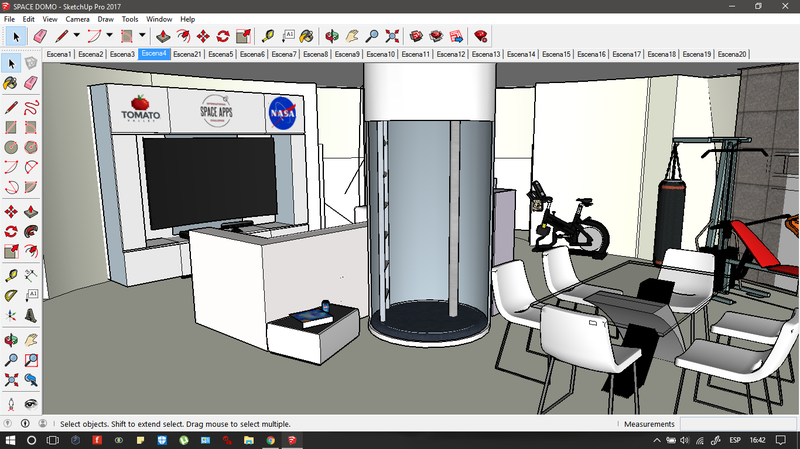Expand the shape tool dropdown arrow
The height and width of the screenshot is (449, 800).
click(141, 37)
